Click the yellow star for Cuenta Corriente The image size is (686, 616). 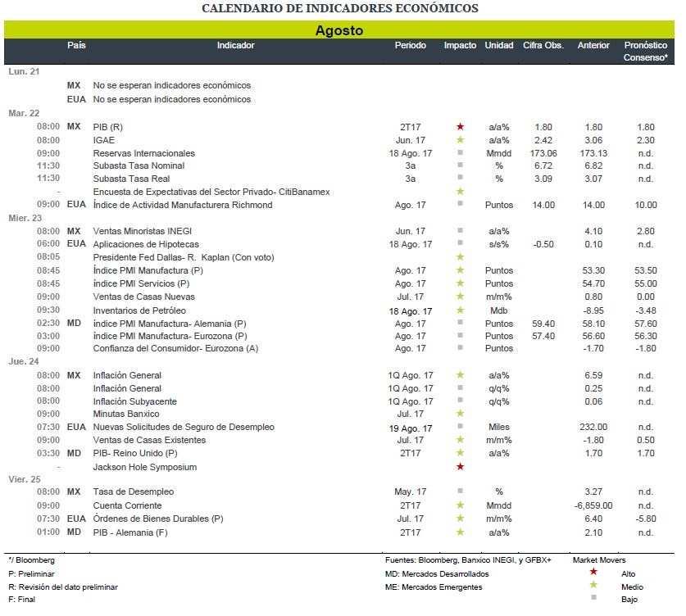point(460,505)
